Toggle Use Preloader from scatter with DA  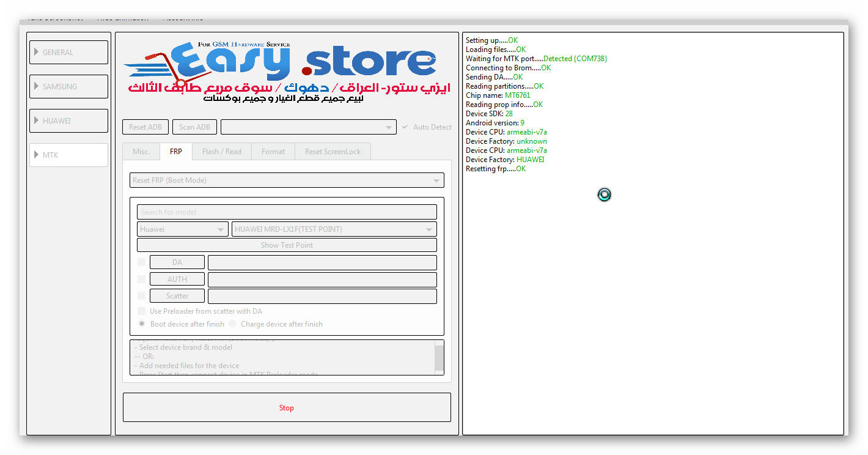coord(200,311)
